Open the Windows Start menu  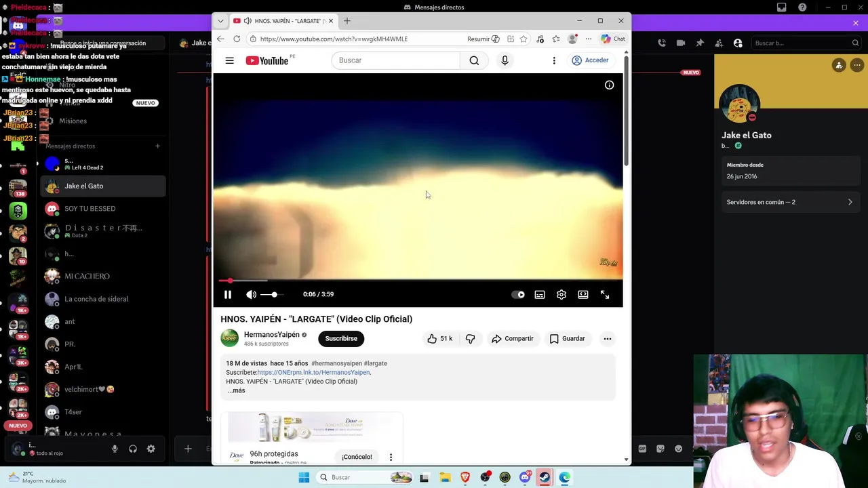[x=304, y=477]
